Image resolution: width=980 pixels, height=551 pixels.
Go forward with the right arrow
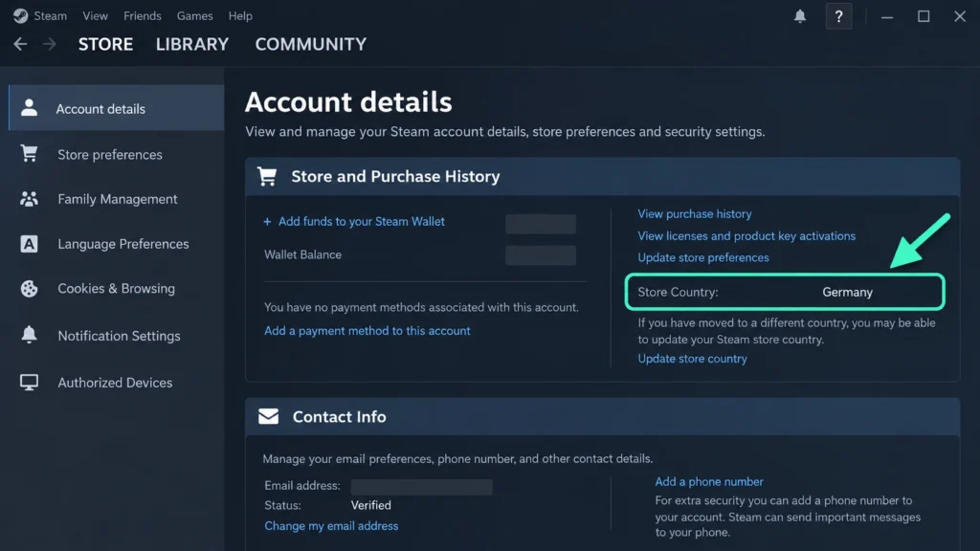(49, 44)
